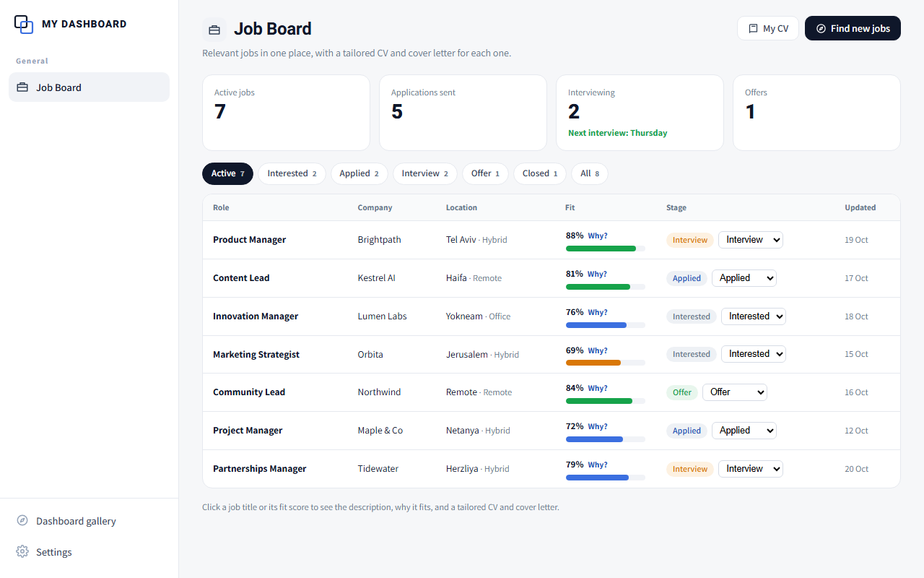Switch to the Interested filter tab

292,173
